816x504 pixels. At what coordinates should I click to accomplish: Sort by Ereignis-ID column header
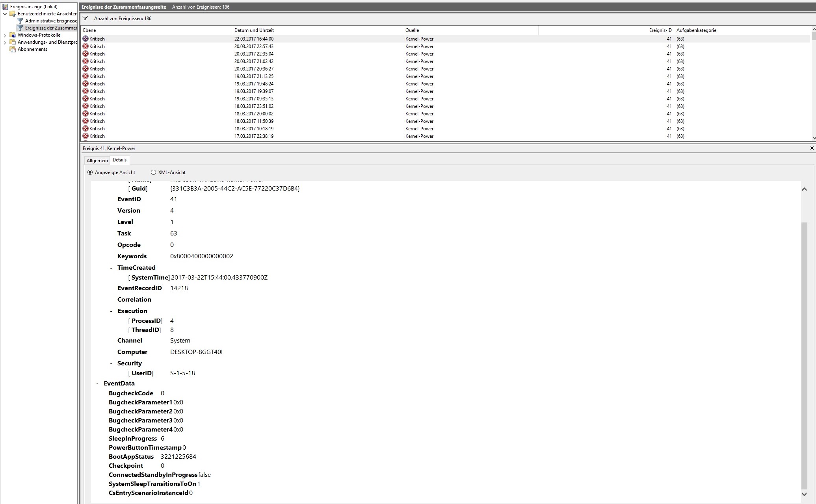point(660,30)
